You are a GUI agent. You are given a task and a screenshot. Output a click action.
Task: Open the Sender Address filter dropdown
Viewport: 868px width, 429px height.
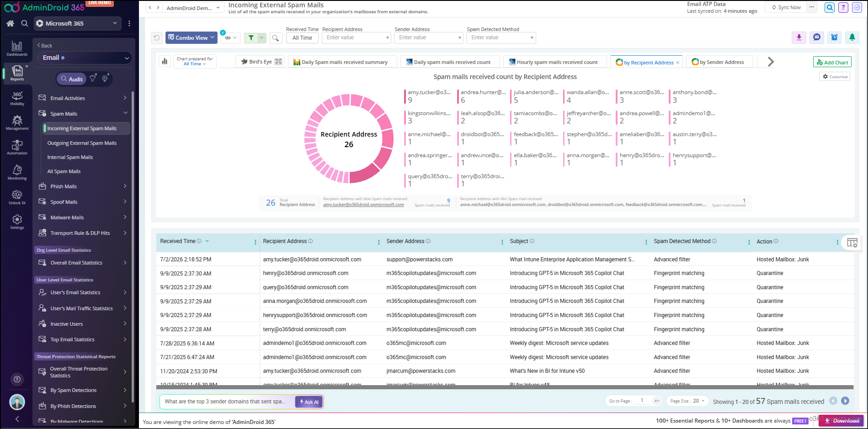[x=429, y=38]
